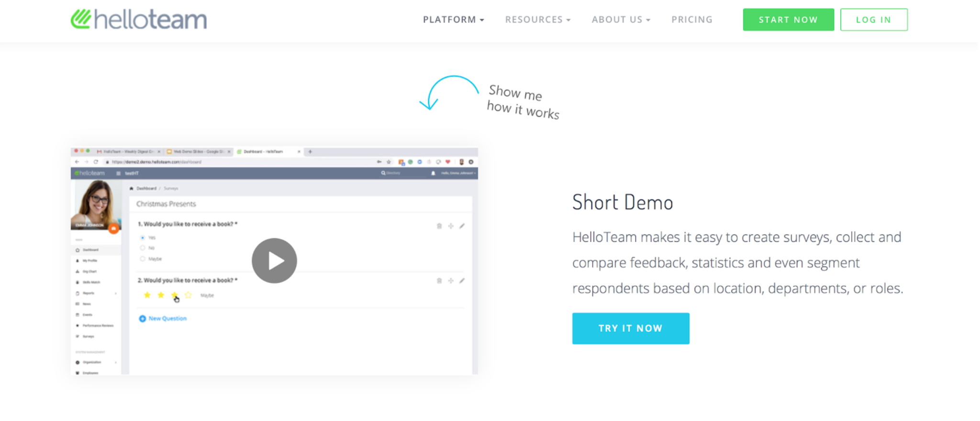Click the Log In button
This screenshot has height=421, width=980.
tap(874, 20)
